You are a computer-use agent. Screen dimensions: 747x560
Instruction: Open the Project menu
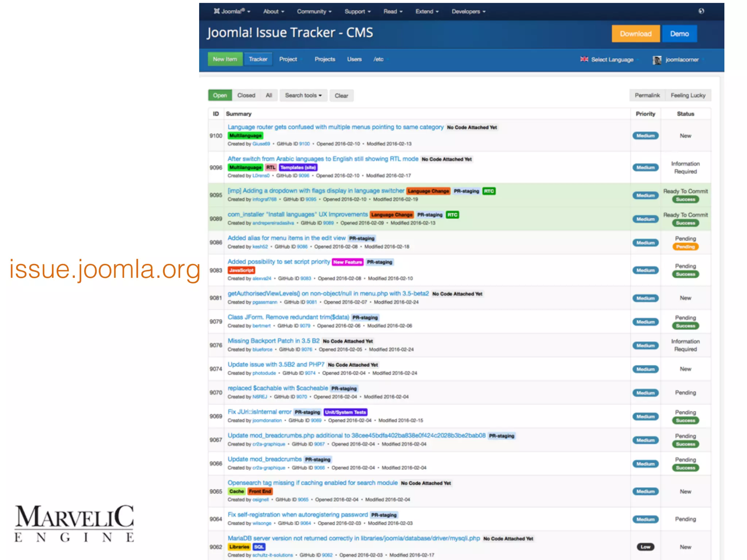tap(290, 59)
